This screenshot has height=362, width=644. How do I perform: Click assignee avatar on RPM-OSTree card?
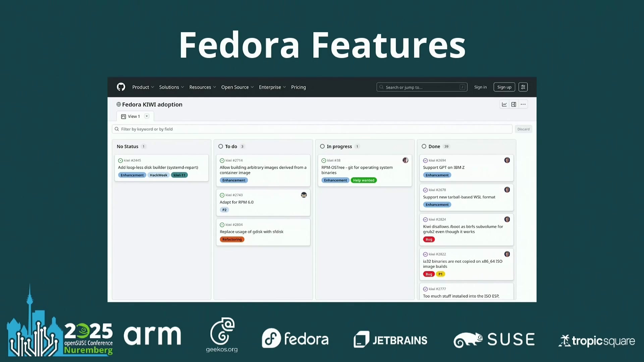pos(406,160)
